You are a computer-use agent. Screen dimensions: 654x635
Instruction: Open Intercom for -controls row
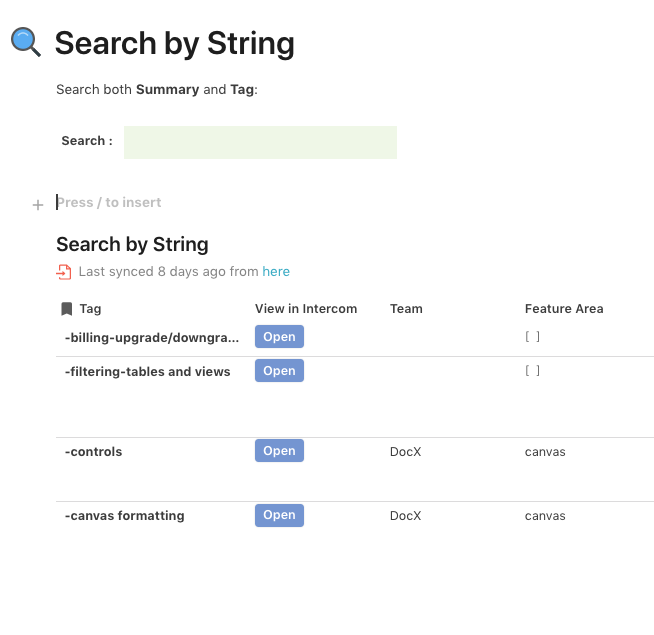279,451
